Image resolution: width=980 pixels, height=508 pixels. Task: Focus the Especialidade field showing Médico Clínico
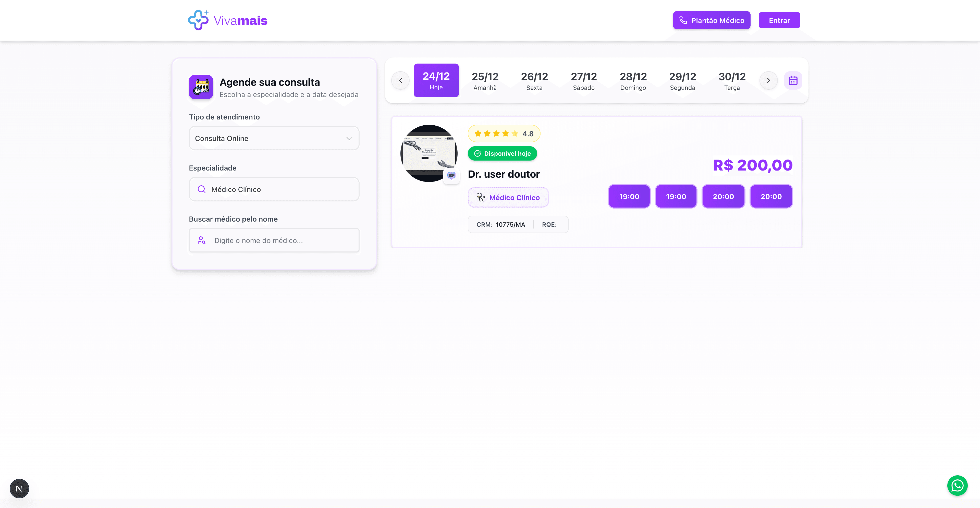click(x=274, y=189)
